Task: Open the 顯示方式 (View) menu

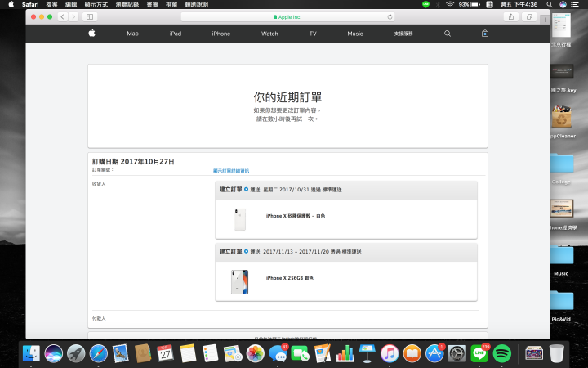Action: click(96, 5)
